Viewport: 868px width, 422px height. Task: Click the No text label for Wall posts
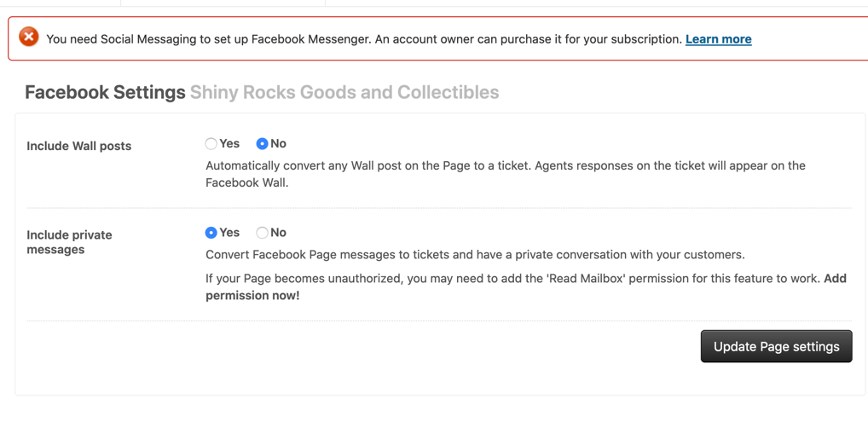tap(278, 144)
